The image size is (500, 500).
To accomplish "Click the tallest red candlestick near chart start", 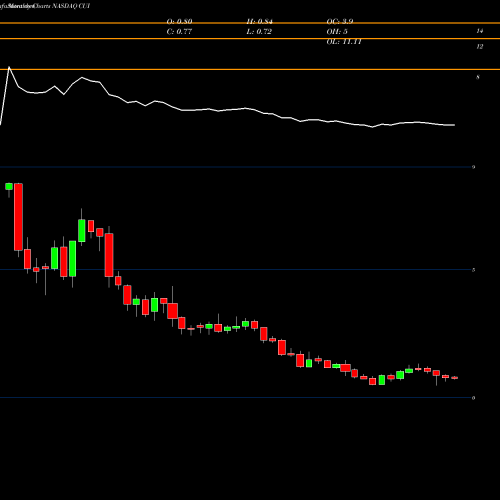I will [x=18, y=217].
